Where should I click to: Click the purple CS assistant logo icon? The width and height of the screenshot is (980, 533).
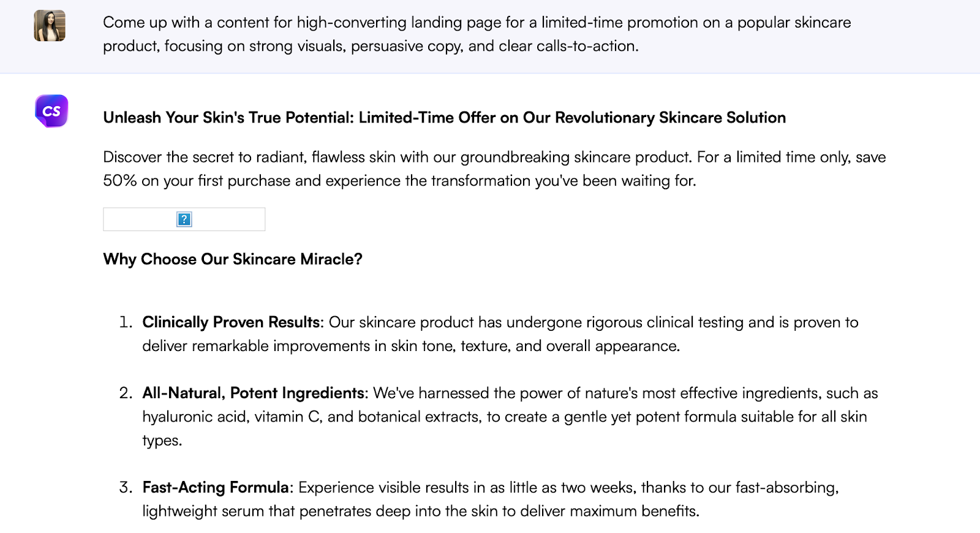coord(51,111)
